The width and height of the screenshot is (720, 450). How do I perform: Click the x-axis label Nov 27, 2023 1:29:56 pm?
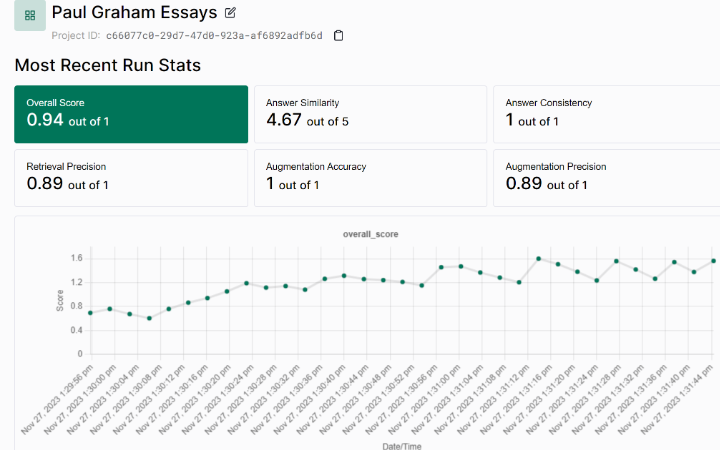tap(57, 399)
